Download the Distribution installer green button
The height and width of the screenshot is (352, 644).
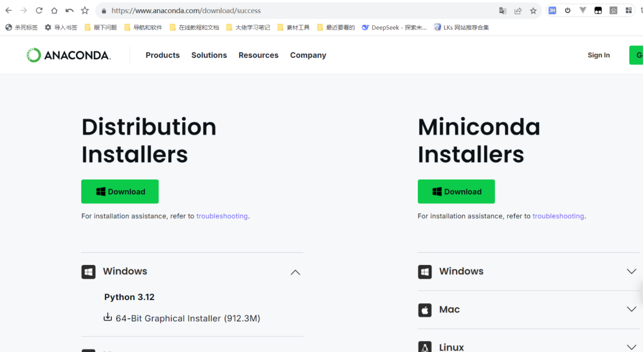(x=120, y=192)
